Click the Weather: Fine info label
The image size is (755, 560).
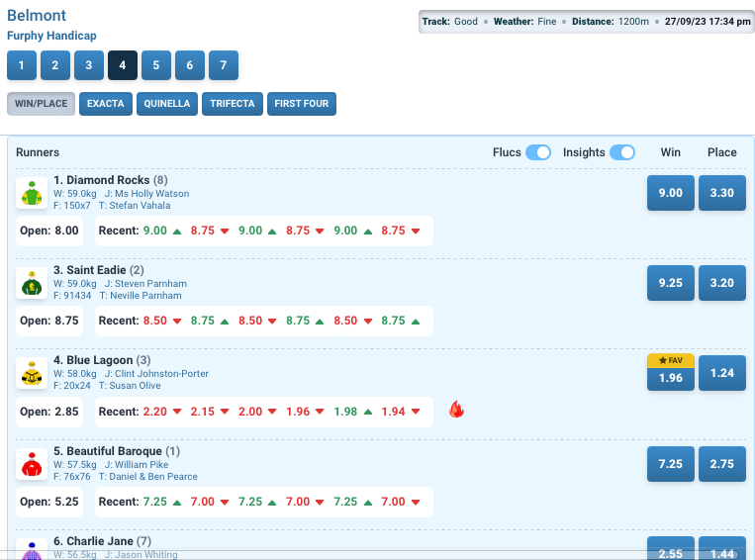(524, 22)
